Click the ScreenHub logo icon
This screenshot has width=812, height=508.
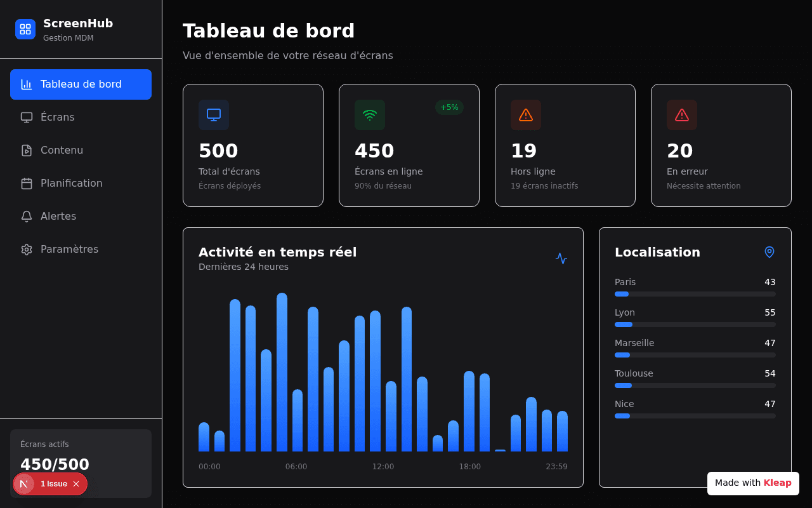pos(25,29)
